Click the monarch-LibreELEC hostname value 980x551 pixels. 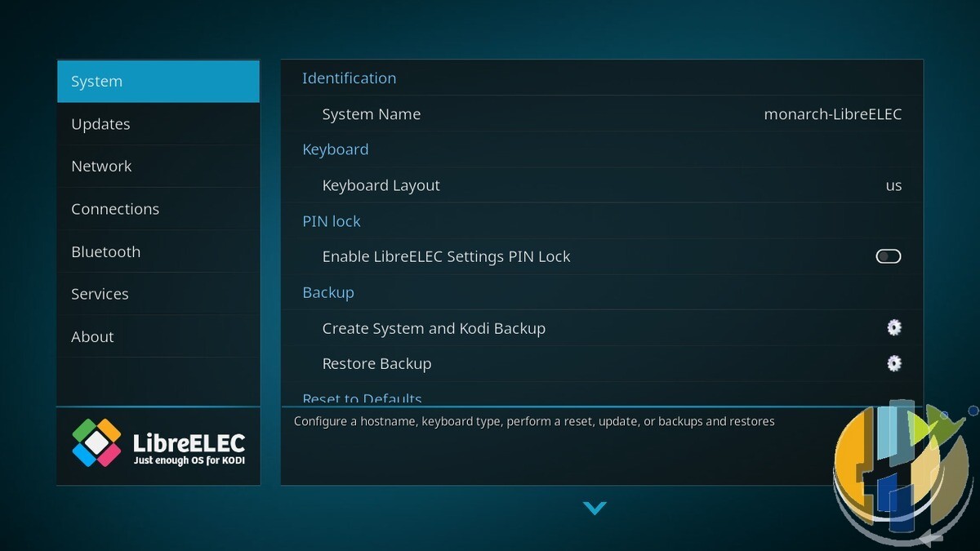[x=833, y=114]
